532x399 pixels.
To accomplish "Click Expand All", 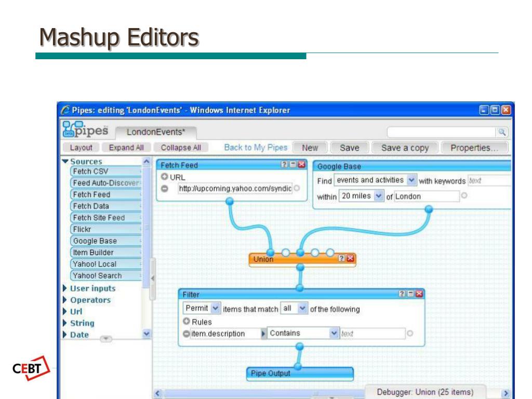I will coord(126,148).
